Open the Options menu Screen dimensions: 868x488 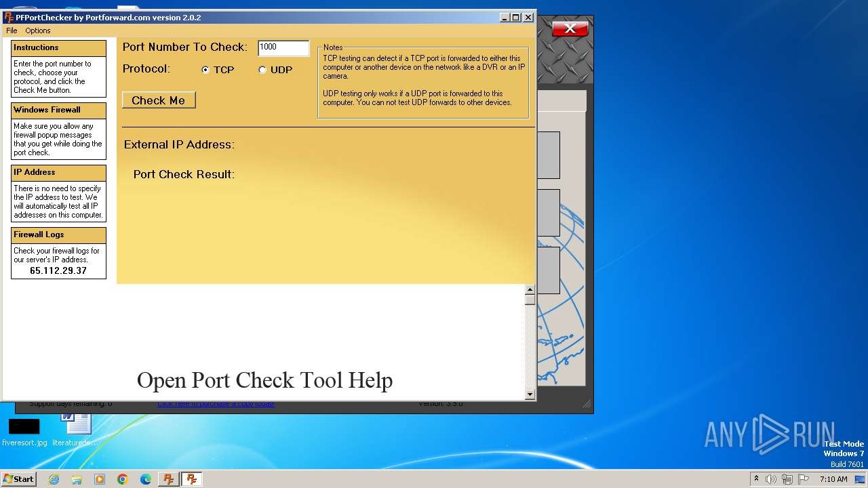[38, 30]
